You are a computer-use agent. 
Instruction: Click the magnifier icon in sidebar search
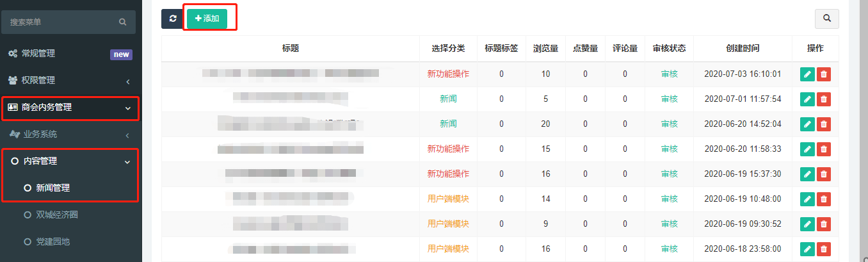coord(122,22)
